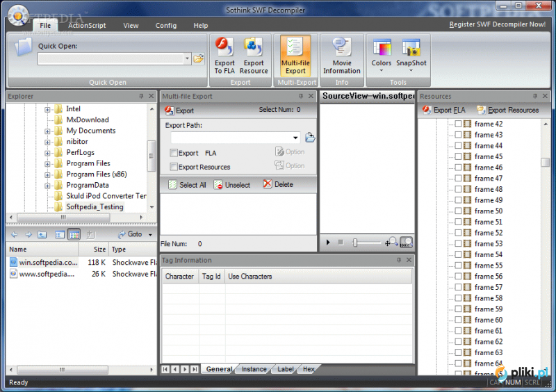Click Select All in Multi-file Export
The image size is (556, 392).
[187, 185]
